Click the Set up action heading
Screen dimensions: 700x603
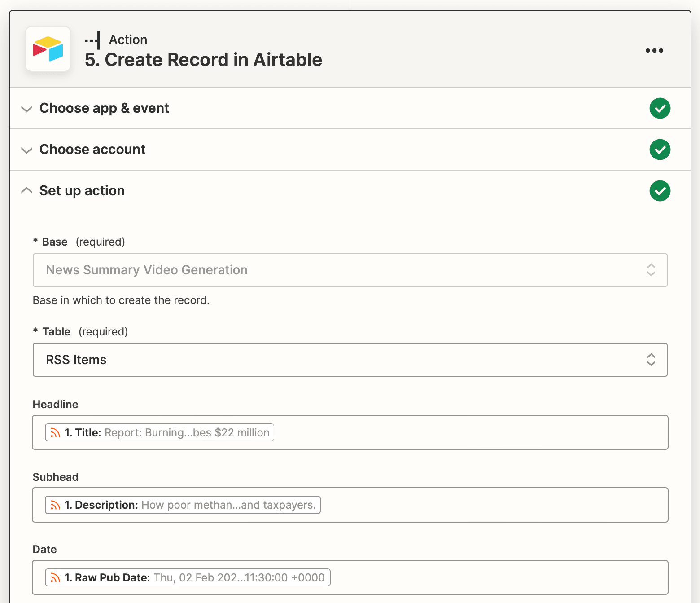(x=82, y=190)
